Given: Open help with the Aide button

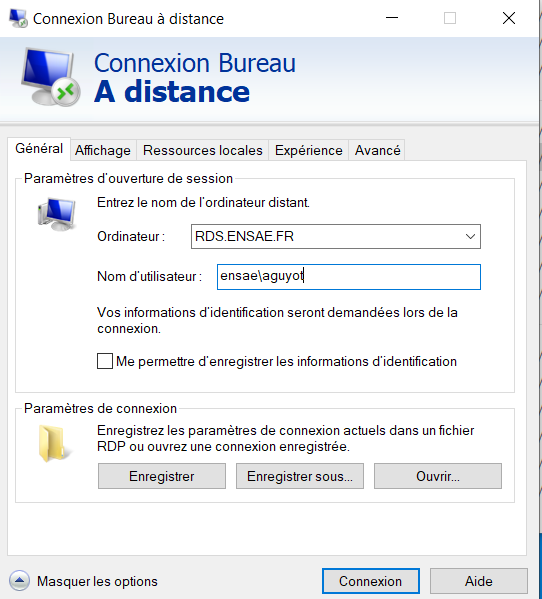Looking at the screenshot, I should point(479,581).
